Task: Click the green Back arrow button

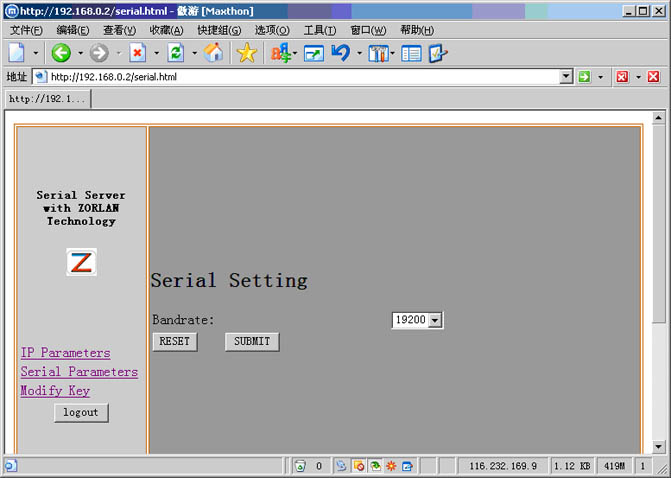Action: pos(61,53)
